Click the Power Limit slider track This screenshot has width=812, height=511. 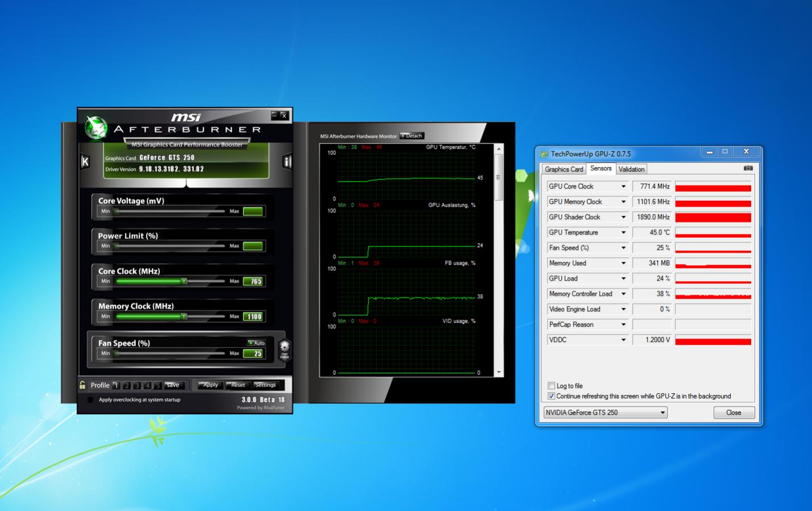click(x=169, y=246)
